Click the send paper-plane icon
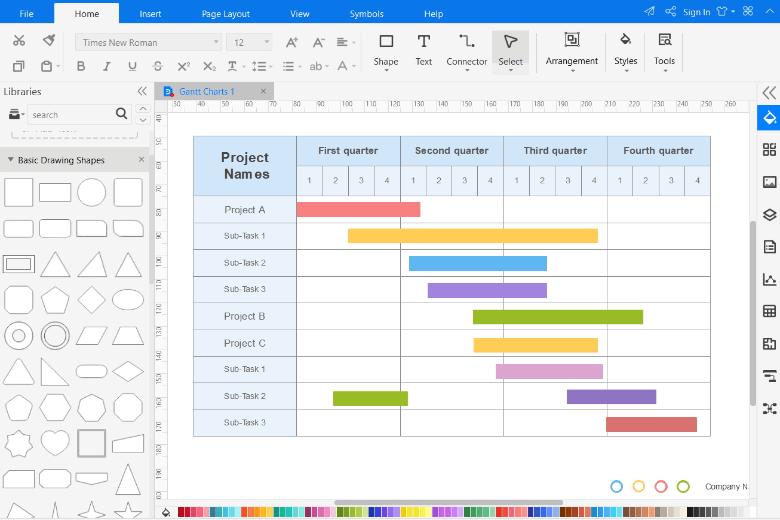Screen dimensions: 780x520 tap(649, 11)
